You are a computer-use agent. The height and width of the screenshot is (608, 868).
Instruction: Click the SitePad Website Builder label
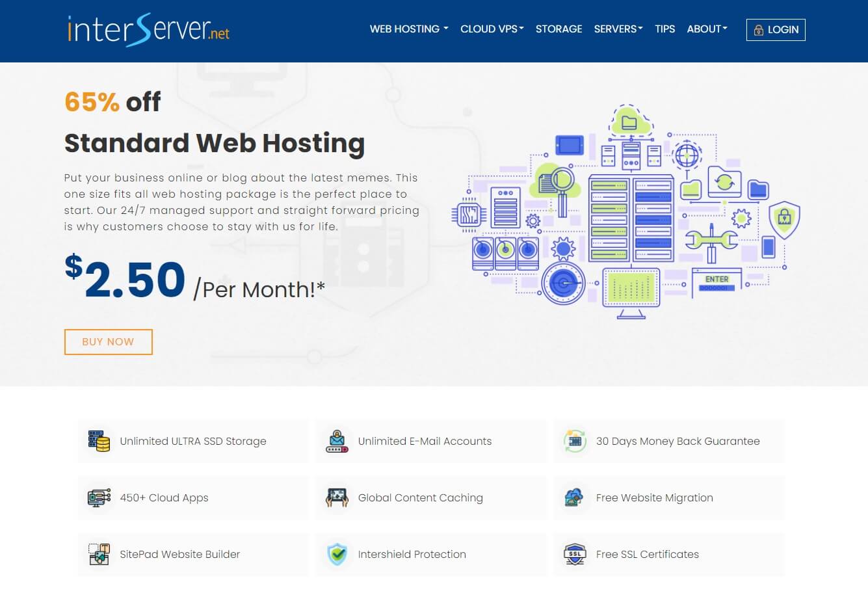tap(179, 554)
